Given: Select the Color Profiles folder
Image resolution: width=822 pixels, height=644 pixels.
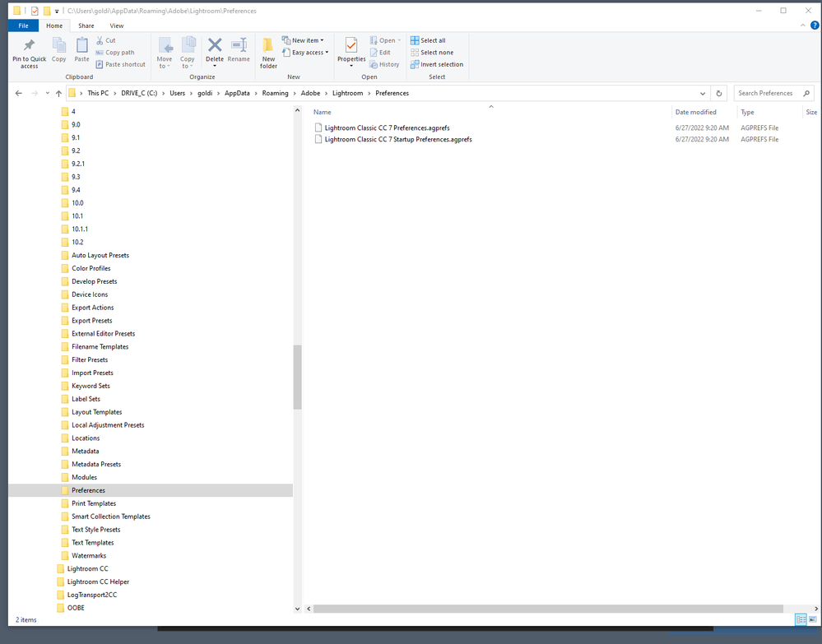Looking at the screenshot, I should click(x=91, y=268).
